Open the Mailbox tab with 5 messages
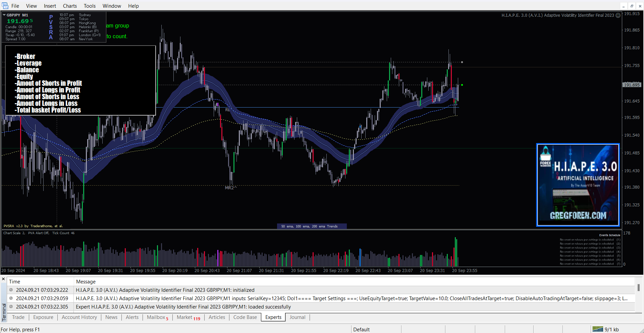The image size is (644, 333). (157, 317)
